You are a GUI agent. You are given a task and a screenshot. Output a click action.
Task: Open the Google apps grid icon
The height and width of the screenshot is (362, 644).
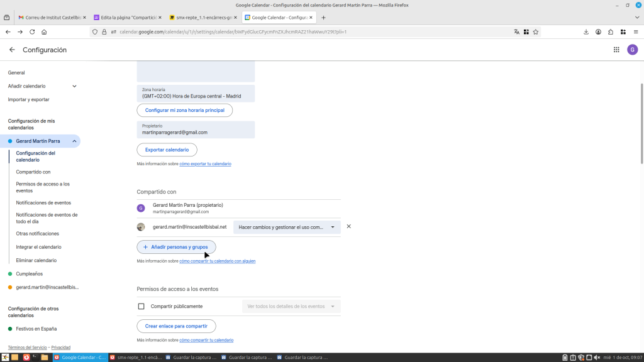point(616,50)
